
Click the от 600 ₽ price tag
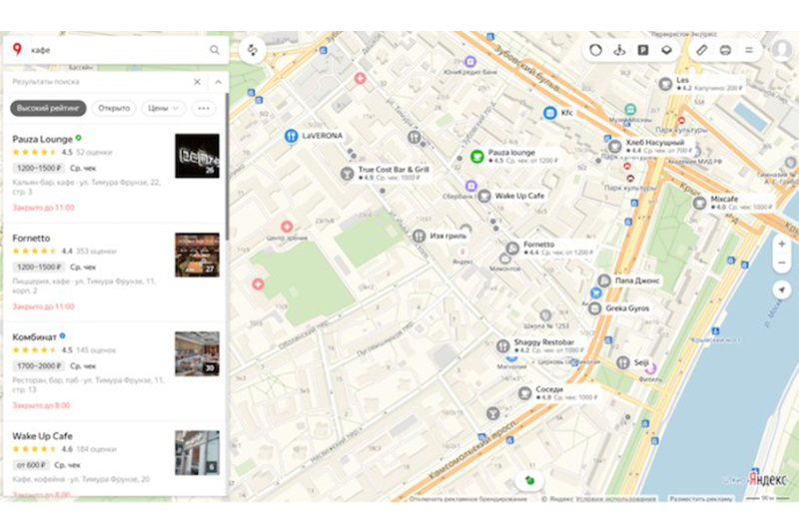pyautogui.click(x=31, y=465)
